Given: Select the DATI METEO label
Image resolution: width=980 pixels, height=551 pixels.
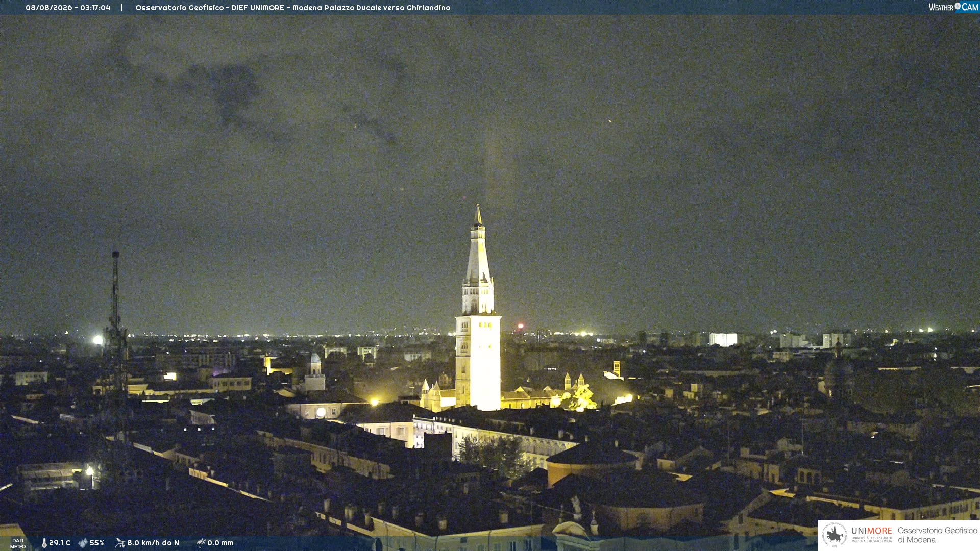Looking at the screenshot, I should click(x=18, y=544).
